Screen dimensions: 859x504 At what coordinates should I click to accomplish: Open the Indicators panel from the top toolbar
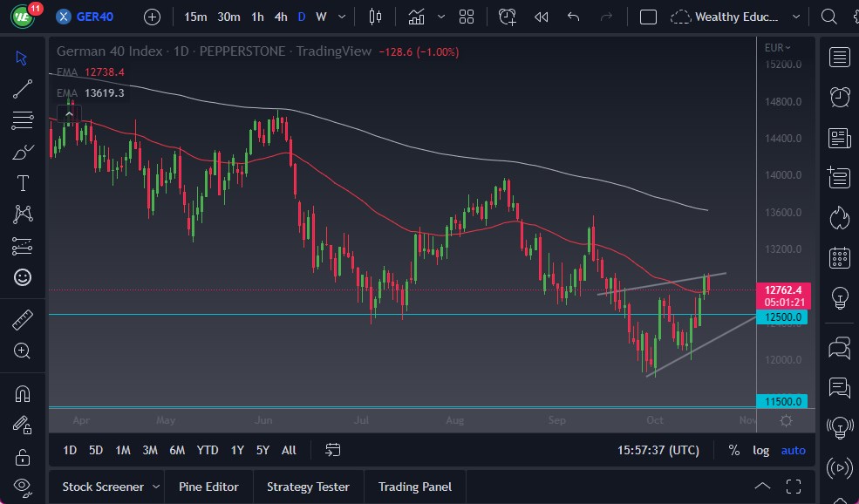pyautogui.click(x=416, y=16)
